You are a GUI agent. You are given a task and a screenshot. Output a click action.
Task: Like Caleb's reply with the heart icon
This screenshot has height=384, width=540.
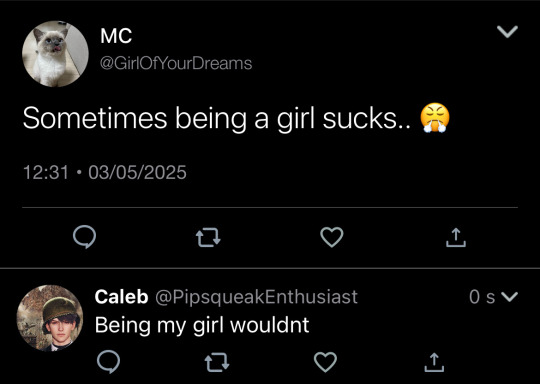[x=325, y=362]
